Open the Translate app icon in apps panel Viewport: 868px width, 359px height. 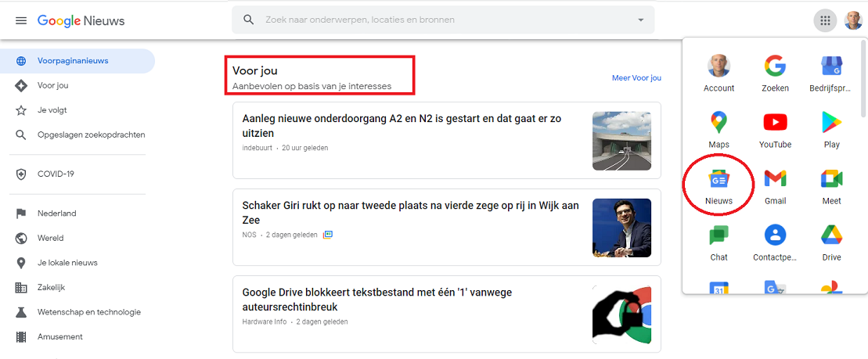click(x=775, y=287)
